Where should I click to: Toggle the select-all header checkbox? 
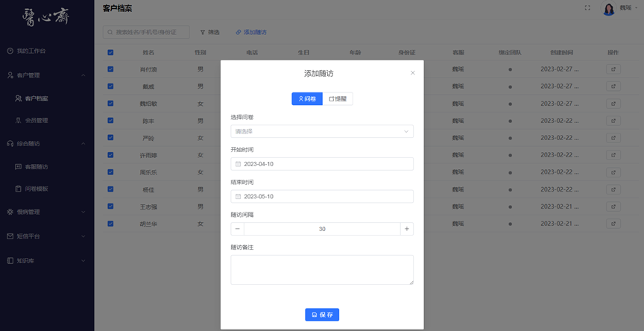point(110,52)
